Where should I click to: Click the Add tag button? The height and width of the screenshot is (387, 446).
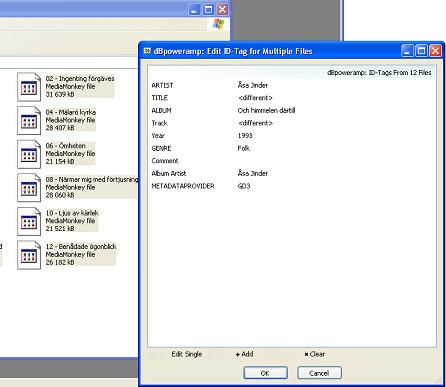point(244,354)
